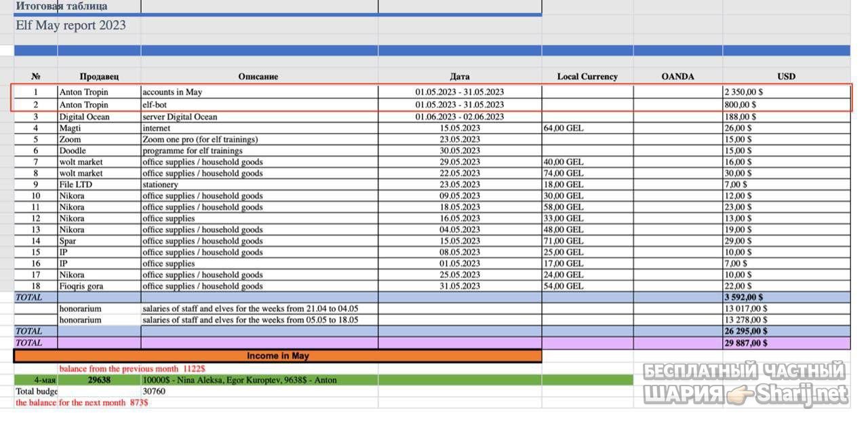Select the 'File LTD' seller cell
Screen dimensions: 868x428
[x=99, y=184]
